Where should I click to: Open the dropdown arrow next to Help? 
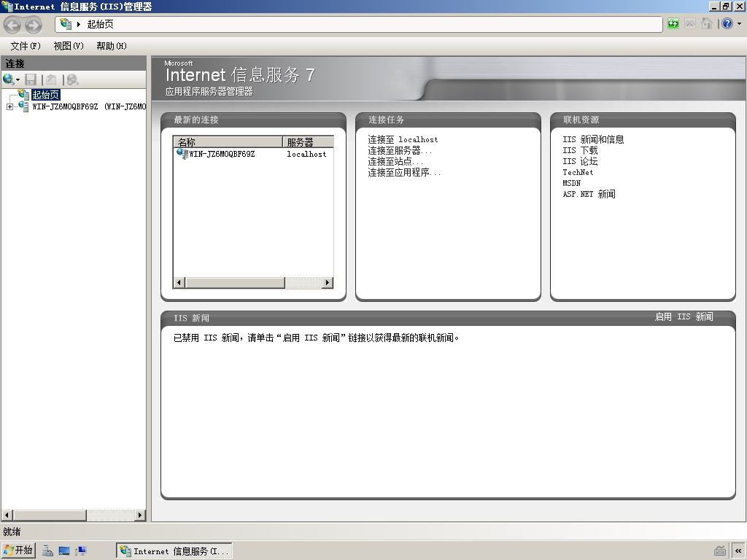740,23
